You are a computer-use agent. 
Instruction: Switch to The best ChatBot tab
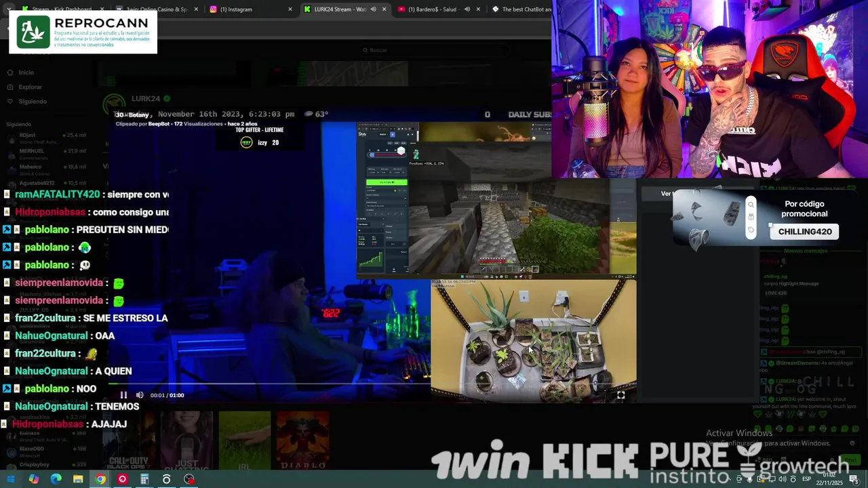click(x=521, y=9)
